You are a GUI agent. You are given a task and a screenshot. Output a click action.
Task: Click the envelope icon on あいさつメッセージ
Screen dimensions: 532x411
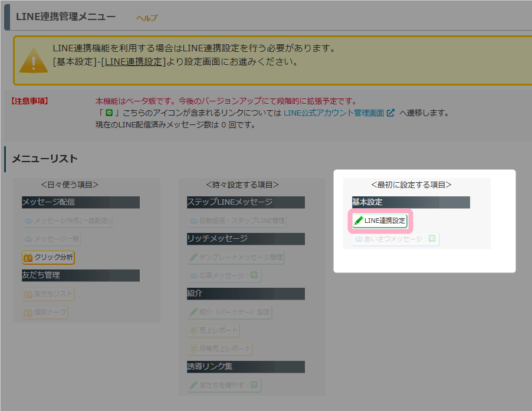pyautogui.click(x=359, y=239)
